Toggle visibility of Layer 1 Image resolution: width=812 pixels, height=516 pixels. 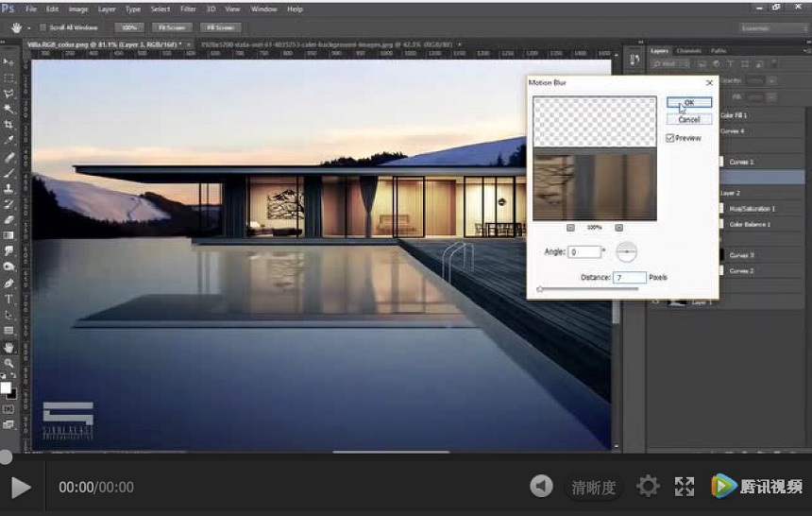pos(654,302)
